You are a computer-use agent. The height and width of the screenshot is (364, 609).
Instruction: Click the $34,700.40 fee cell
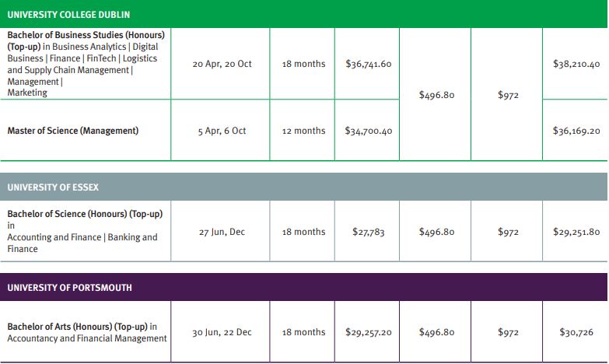pos(369,131)
